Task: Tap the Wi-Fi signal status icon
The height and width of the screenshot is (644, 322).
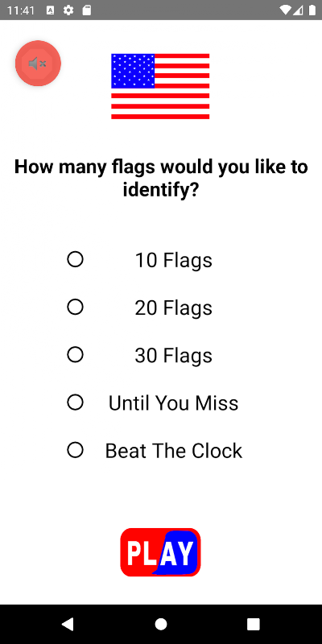Action: 285,10
